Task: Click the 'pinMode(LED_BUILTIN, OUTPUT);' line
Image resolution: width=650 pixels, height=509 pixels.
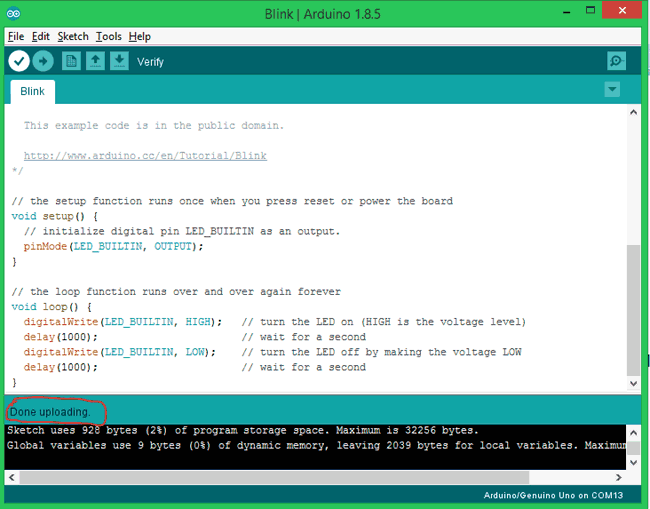Action: (x=113, y=247)
